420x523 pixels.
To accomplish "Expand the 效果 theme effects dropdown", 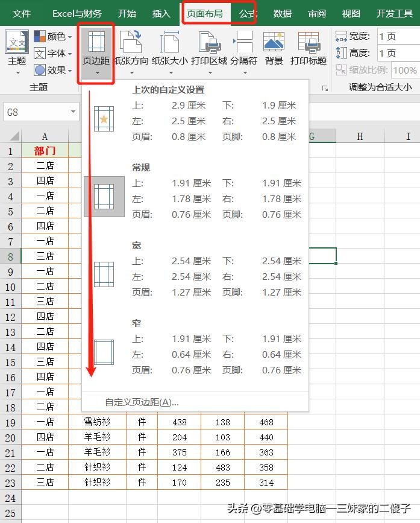I will [54, 70].
